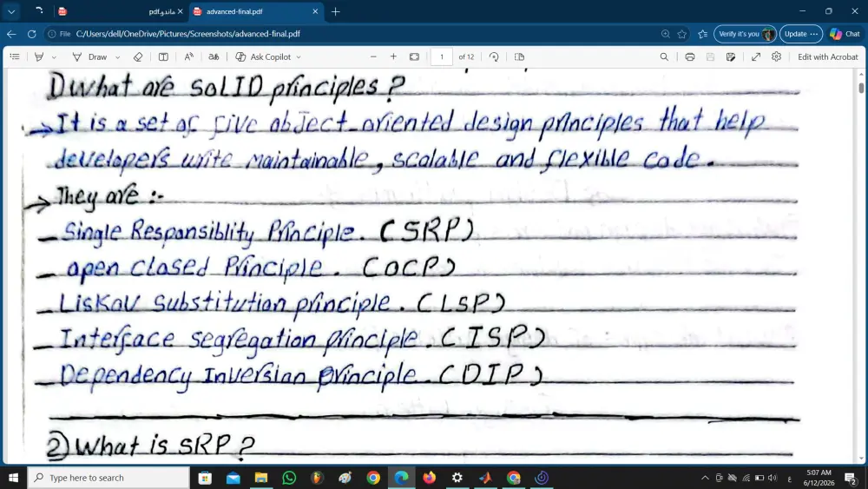
Task: Zoom out the PDF page
Action: (373, 56)
